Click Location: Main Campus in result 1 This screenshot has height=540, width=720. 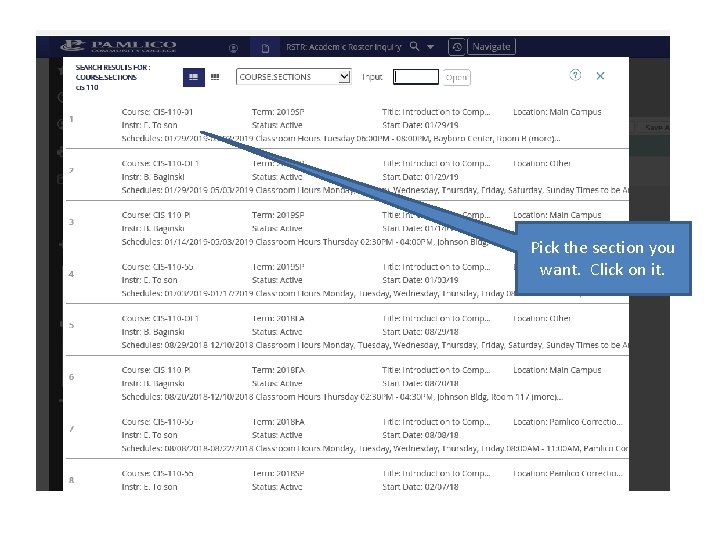[x=557, y=112]
